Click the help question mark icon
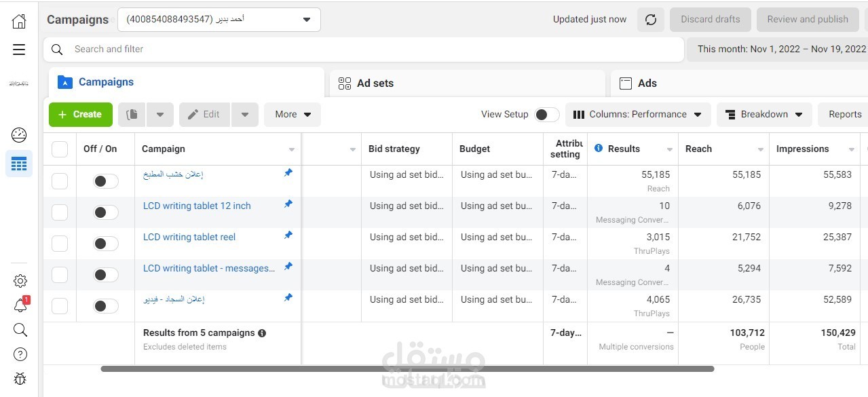The image size is (868, 397). point(20,354)
